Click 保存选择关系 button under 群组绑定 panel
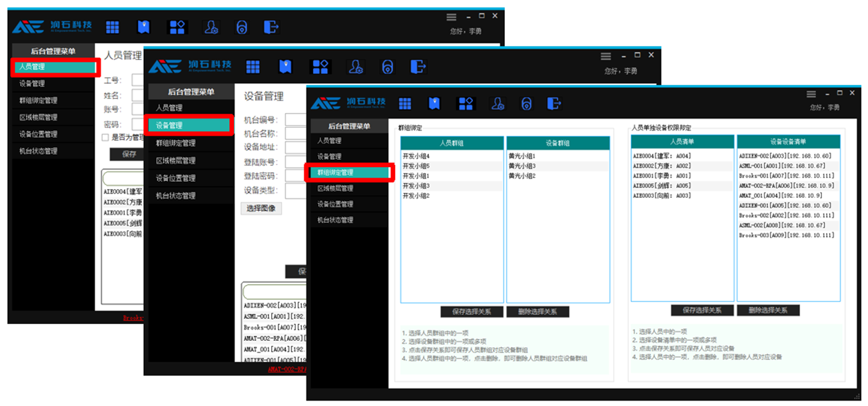868x406 pixels. [471, 311]
